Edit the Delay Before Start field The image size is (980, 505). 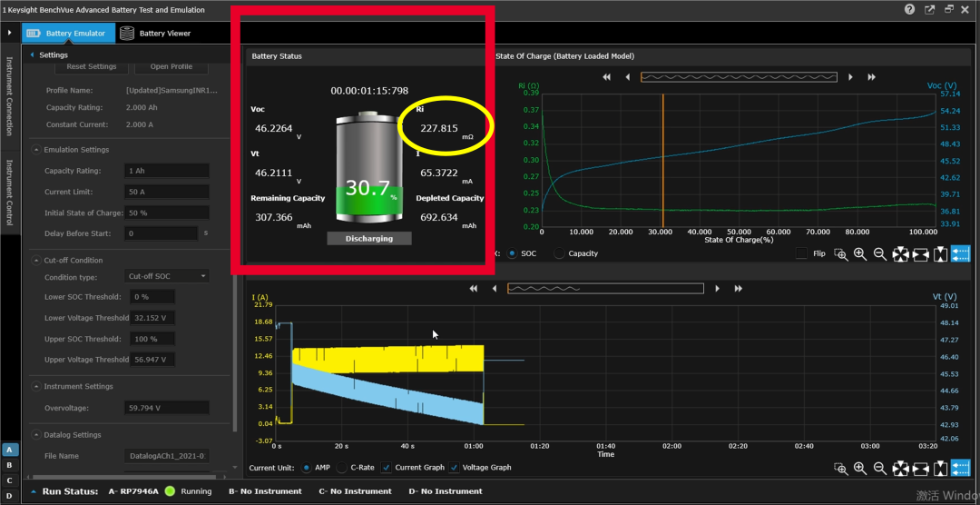tap(161, 233)
